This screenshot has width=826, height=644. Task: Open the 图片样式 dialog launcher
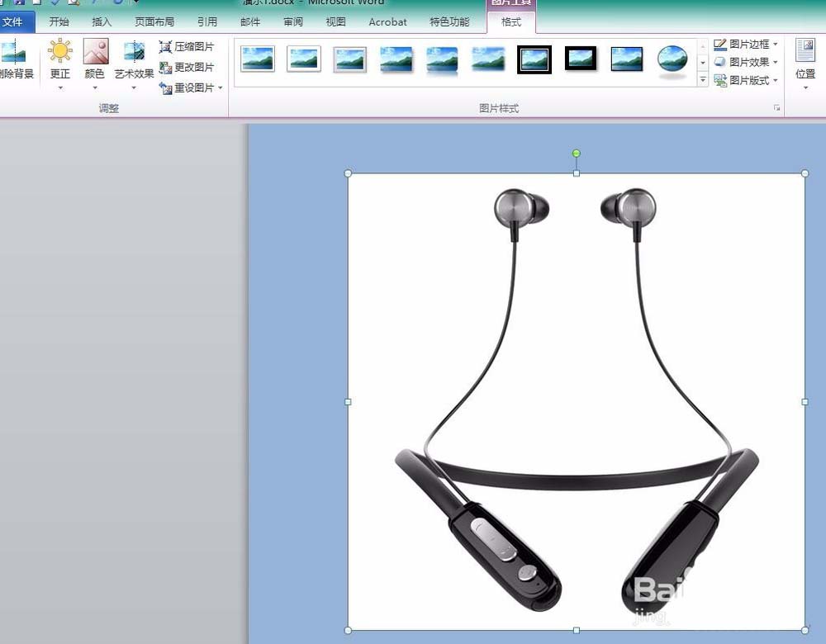point(776,108)
